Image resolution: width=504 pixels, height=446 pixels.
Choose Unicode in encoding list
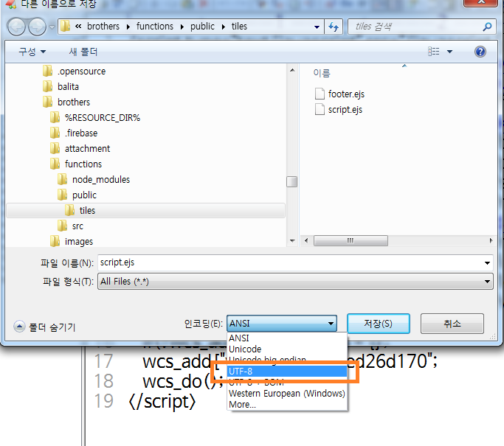pyautogui.click(x=287, y=349)
